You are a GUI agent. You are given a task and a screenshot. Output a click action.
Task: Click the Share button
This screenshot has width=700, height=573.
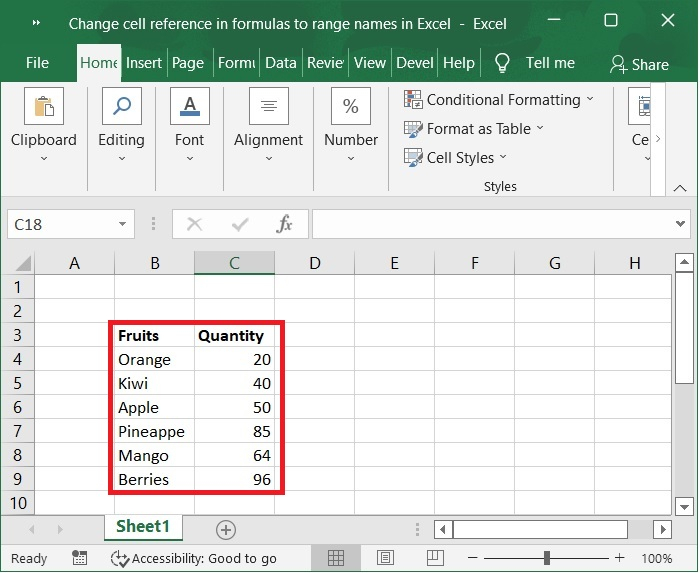(x=639, y=64)
